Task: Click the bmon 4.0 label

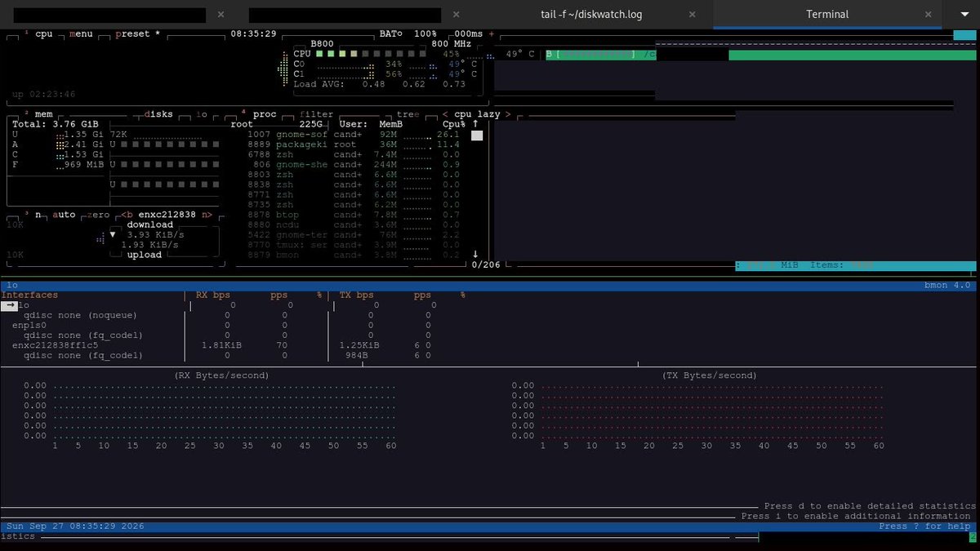Action: (947, 285)
